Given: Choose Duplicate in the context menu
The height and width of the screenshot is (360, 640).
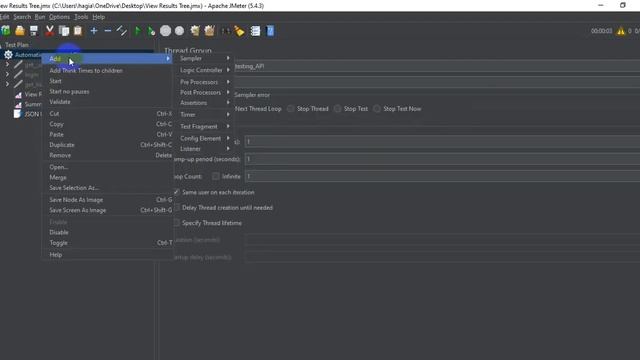Looking at the screenshot, I should tap(107, 145).
